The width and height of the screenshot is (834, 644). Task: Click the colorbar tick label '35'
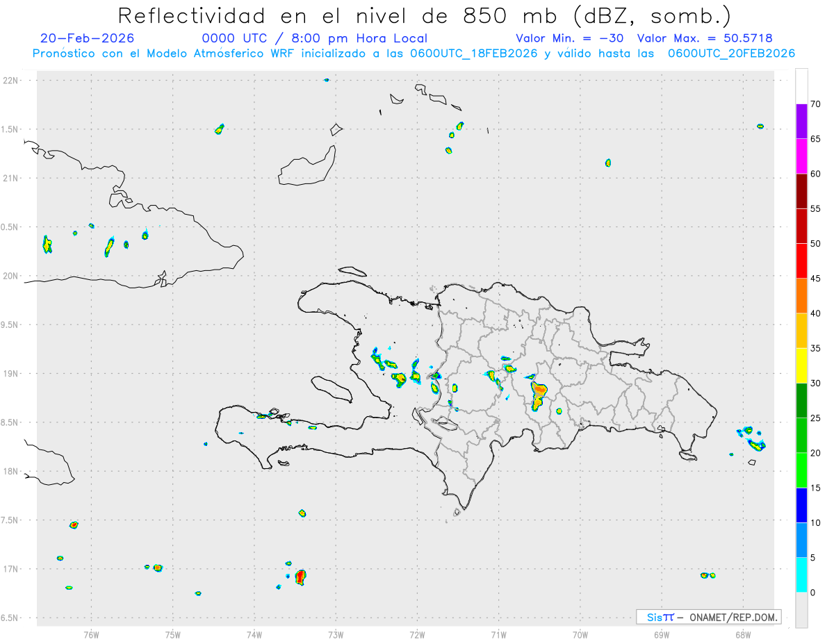[x=815, y=348]
